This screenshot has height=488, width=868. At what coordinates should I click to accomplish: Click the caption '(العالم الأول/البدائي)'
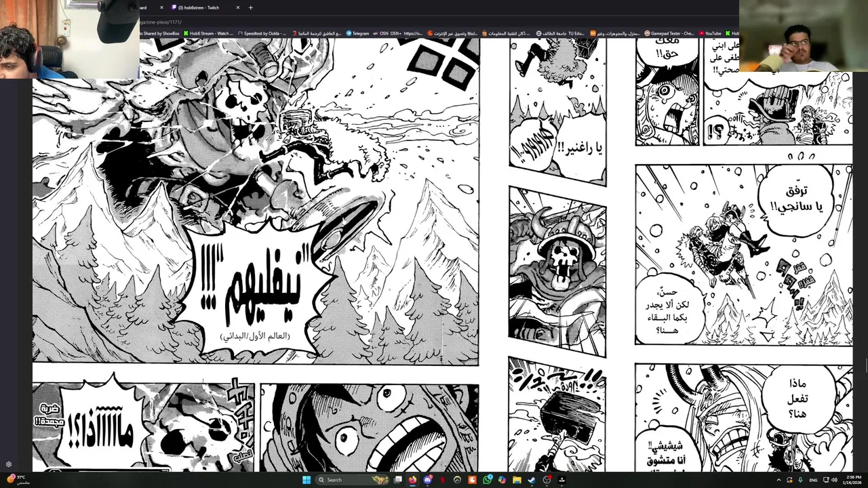coord(255,336)
